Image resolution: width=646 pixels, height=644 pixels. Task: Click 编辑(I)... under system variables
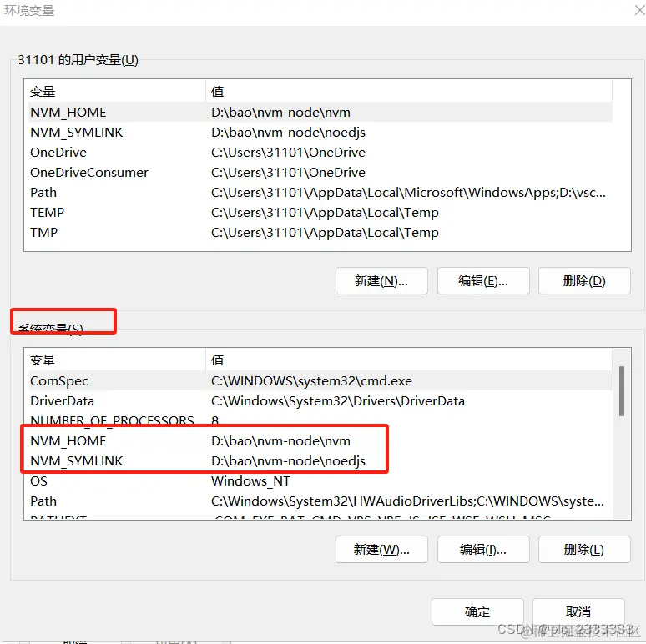click(x=483, y=549)
